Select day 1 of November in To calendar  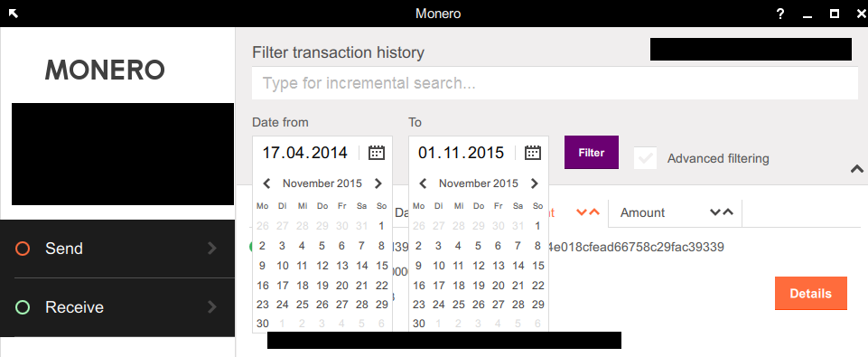[537, 226]
